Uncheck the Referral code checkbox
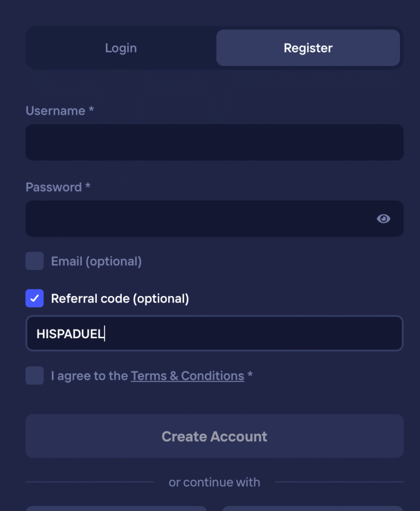The width and height of the screenshot is (420, 511). tap(34, 298)
